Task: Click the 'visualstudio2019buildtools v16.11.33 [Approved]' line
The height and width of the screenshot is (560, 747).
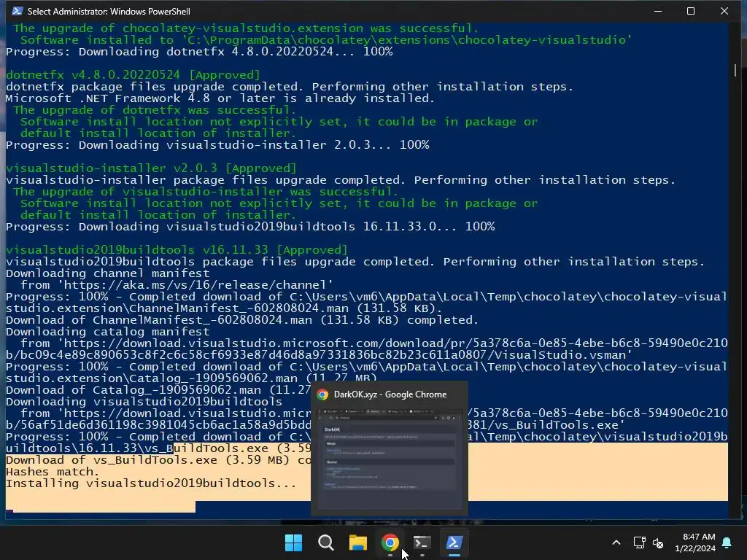Action: [x=177, y=250]
